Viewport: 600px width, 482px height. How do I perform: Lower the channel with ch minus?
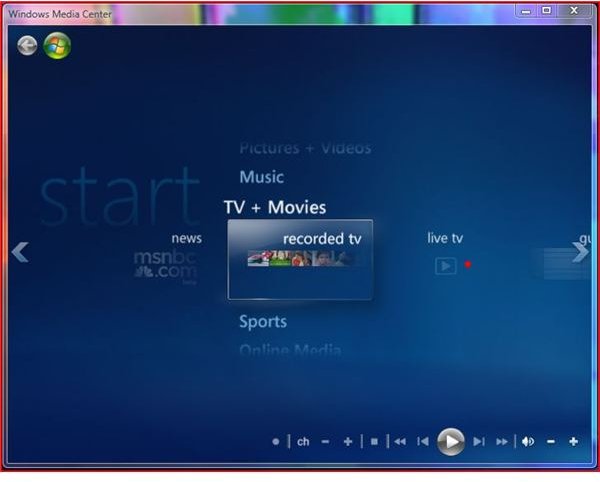(x=325, y=442)
